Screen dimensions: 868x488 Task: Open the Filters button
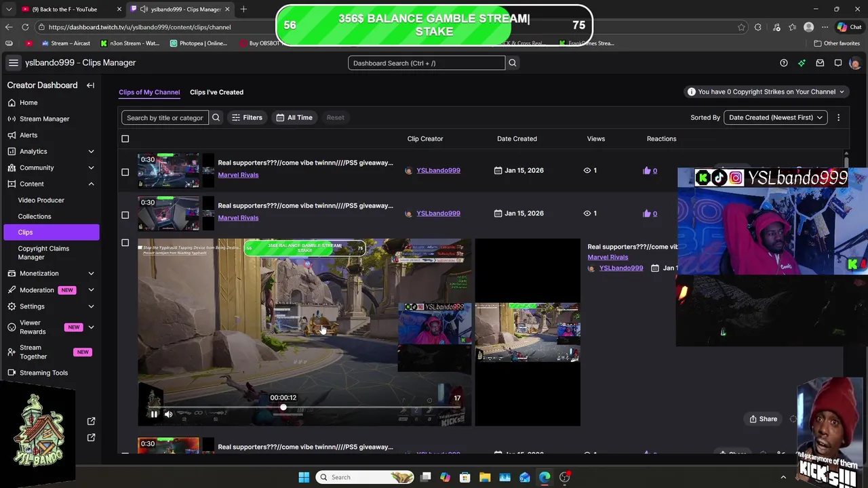point(247,117)
